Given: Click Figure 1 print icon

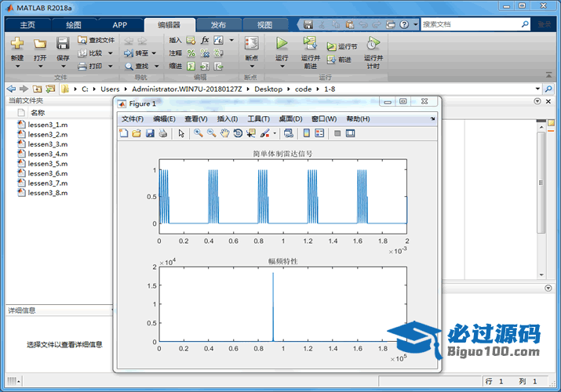Looking at the screenshot, I should coord(162,133).
